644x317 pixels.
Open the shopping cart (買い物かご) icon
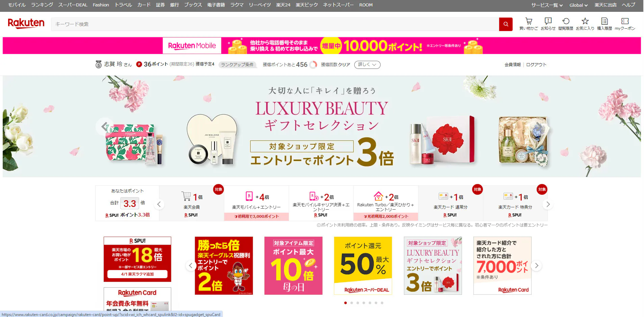coord(529,24)
